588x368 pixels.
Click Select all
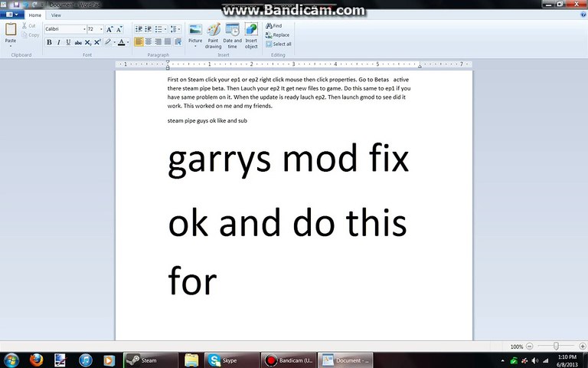pyautogui.click(x=279, y=44)
